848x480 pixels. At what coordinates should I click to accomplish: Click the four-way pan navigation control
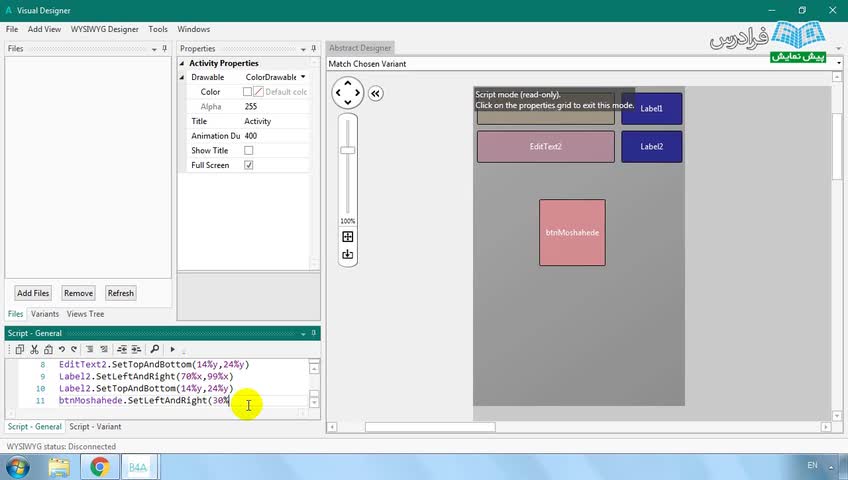pos(347,92)
